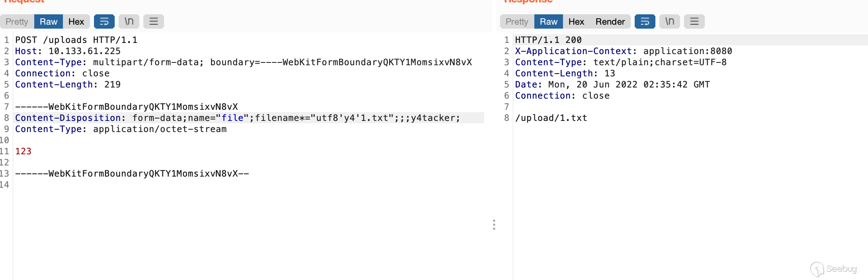The width and height of the screenshot is (868, 280).
Task: Open Request panel hamburger options menu
Action: click(x=154, y=21)
